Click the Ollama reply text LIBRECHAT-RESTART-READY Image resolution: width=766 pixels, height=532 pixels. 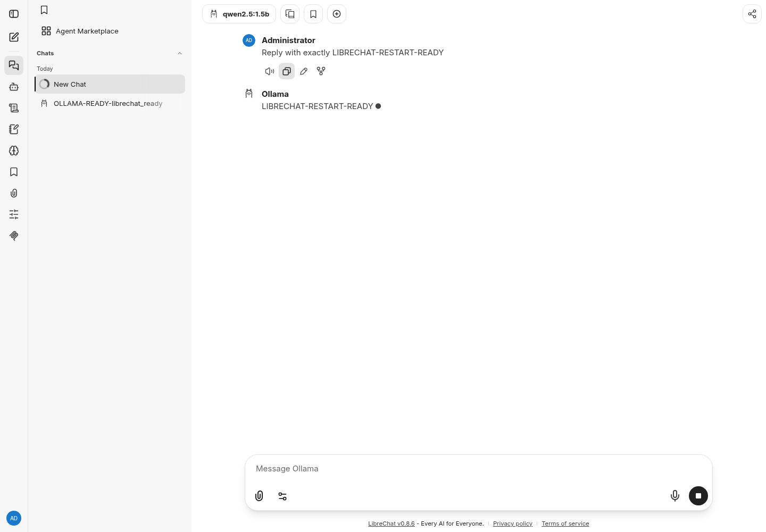pyautogui.click(x=318, y=106)
